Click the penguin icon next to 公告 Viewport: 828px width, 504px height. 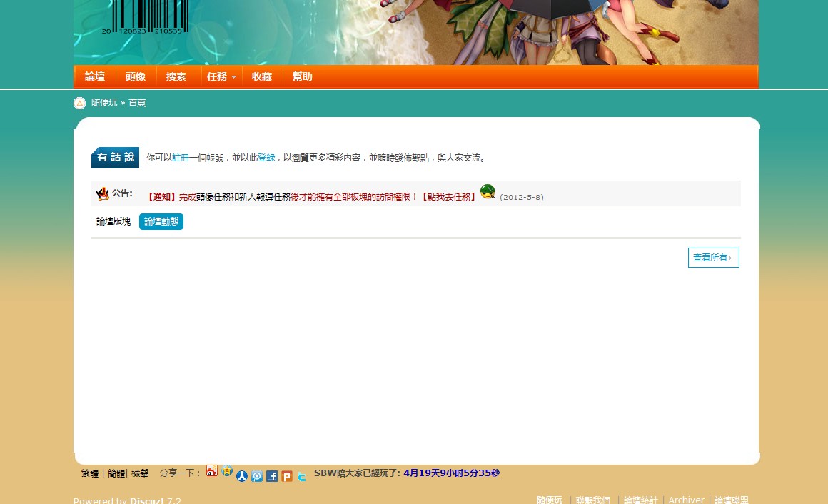[x=103, y=193]
